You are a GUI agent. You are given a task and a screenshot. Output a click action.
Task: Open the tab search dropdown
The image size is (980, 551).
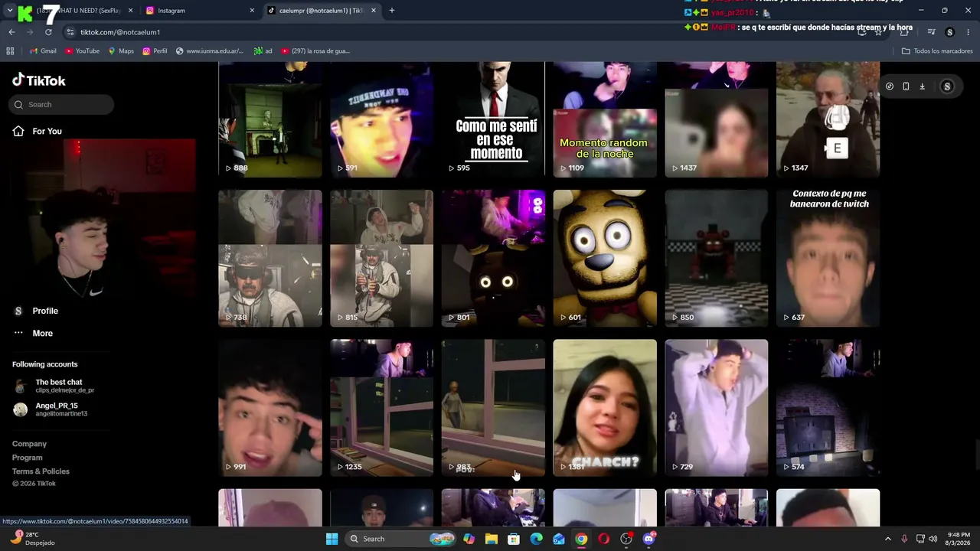[x=9, y=11]
